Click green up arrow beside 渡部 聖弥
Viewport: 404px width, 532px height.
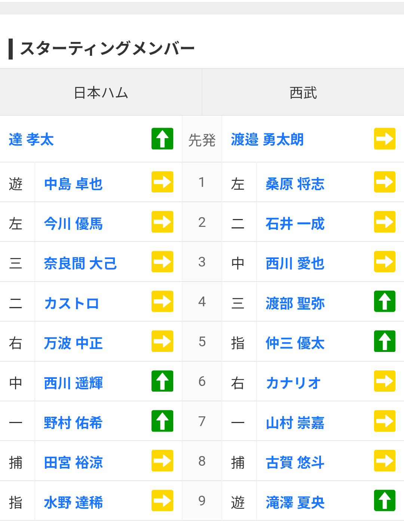(385, 301)
